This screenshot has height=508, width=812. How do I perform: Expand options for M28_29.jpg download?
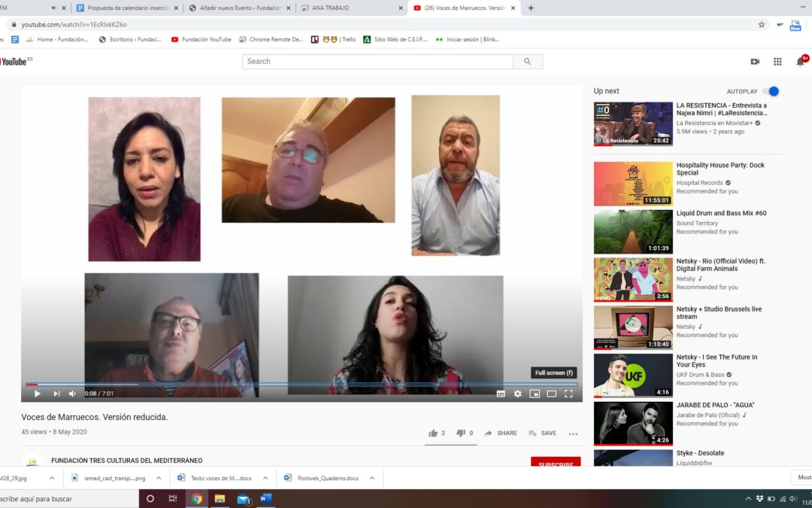click(52, 478)
